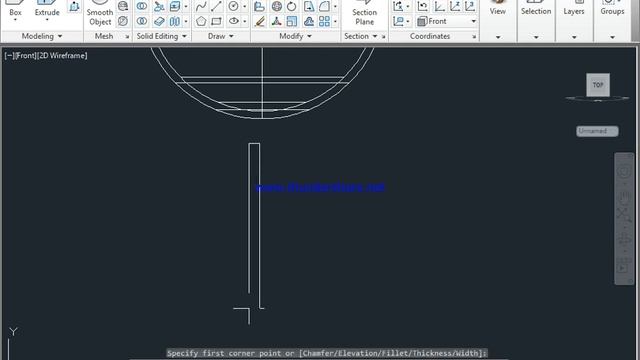Open the View panel dropdown
This screenshot has width=640, height=360.
coord(498,37)
